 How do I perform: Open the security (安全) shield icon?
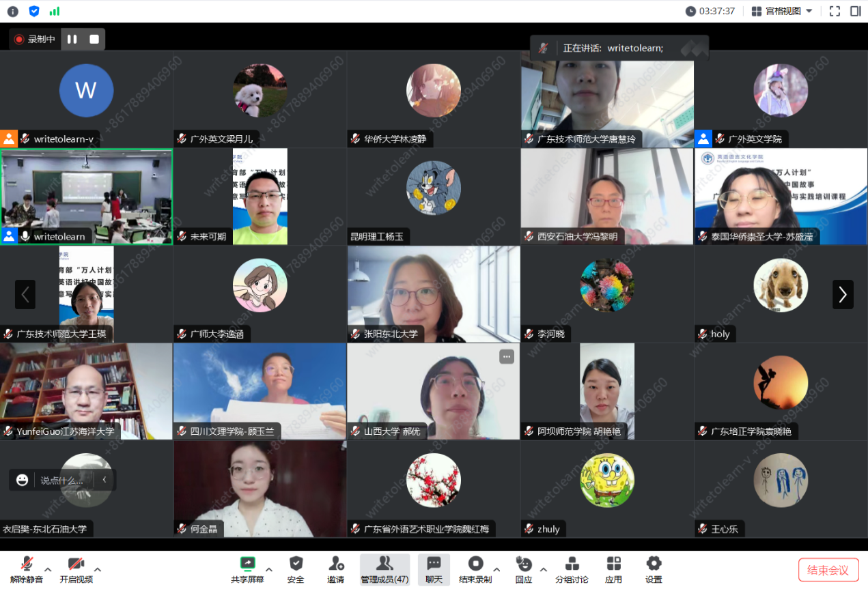(x=296, y=569)
